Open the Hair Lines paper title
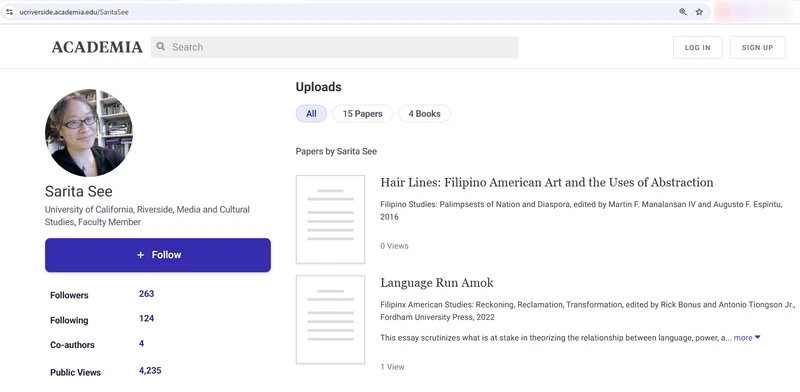Viewport: 800px width, 392px height. [x=547, y=183]
